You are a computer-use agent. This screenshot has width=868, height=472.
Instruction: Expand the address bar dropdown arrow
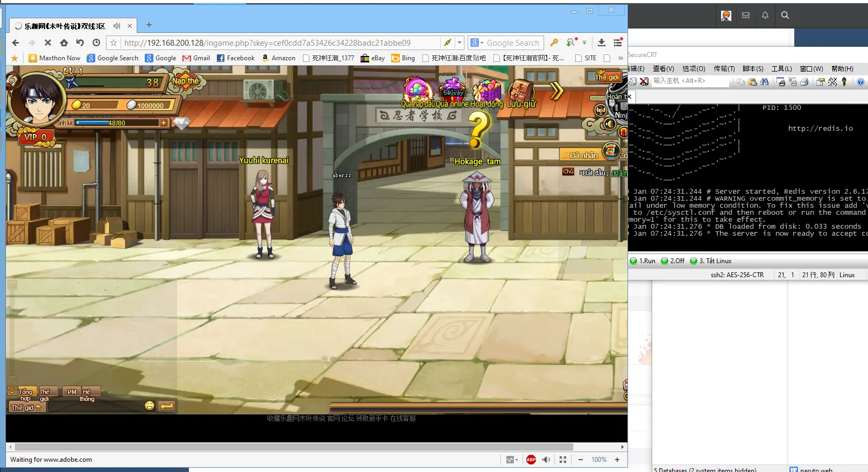[x=460, y=43]
